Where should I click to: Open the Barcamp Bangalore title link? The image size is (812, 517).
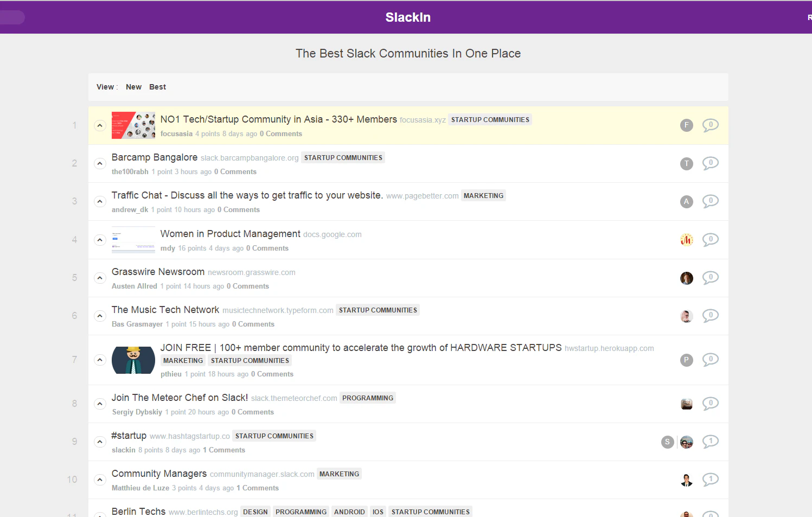click(155, 157)
